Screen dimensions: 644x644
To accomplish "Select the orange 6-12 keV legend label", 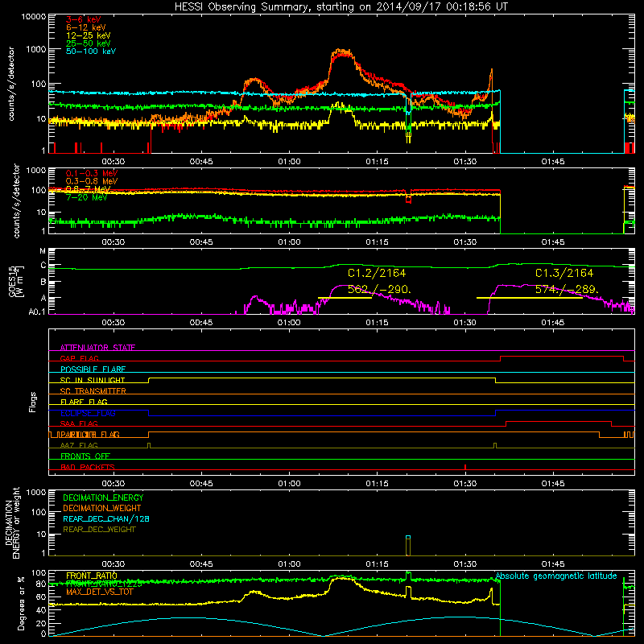I will tap(85, 27).
